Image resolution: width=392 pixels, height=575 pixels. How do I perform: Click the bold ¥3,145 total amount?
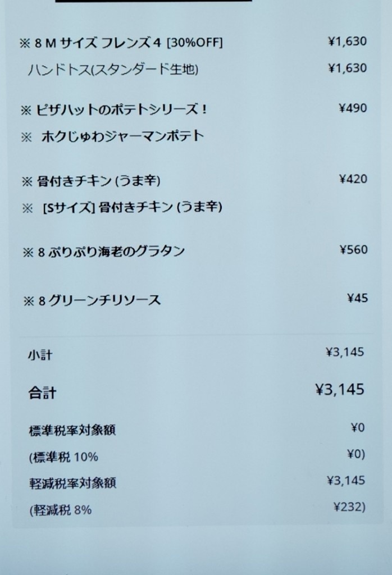coord(340,390)
